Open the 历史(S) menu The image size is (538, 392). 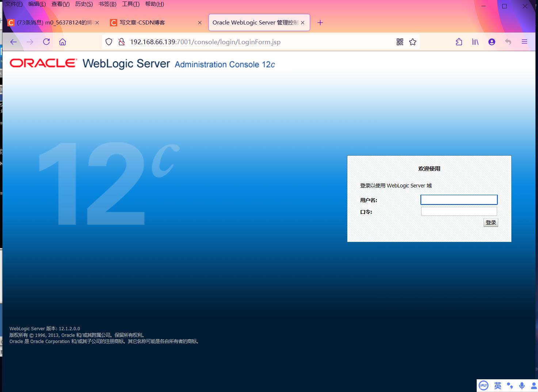(x=84, y=4)
